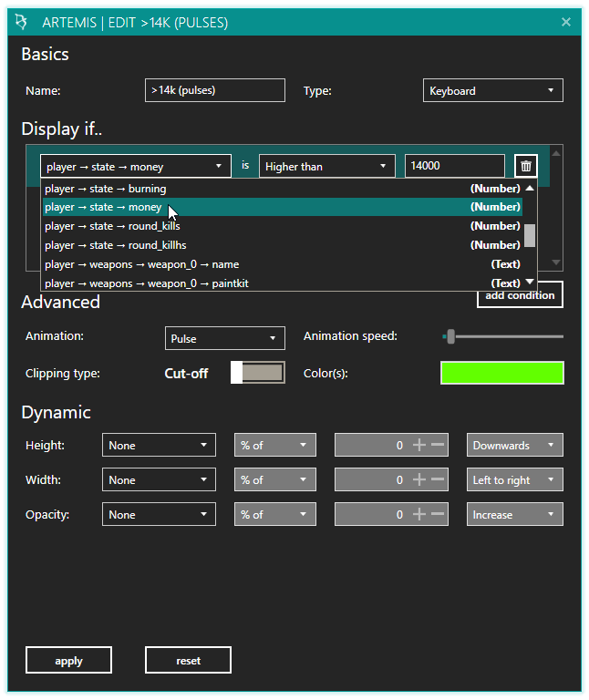Image resolution: width=589 pixels, height=700 pixels.
Task: Click up arrow of dropdown list scrollbar
Action: [530, 189]
